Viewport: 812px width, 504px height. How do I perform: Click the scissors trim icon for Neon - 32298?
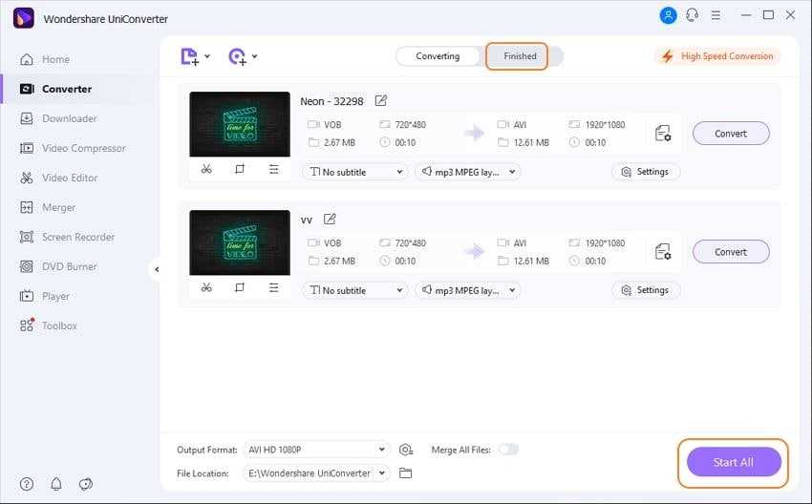coord(206,169)
